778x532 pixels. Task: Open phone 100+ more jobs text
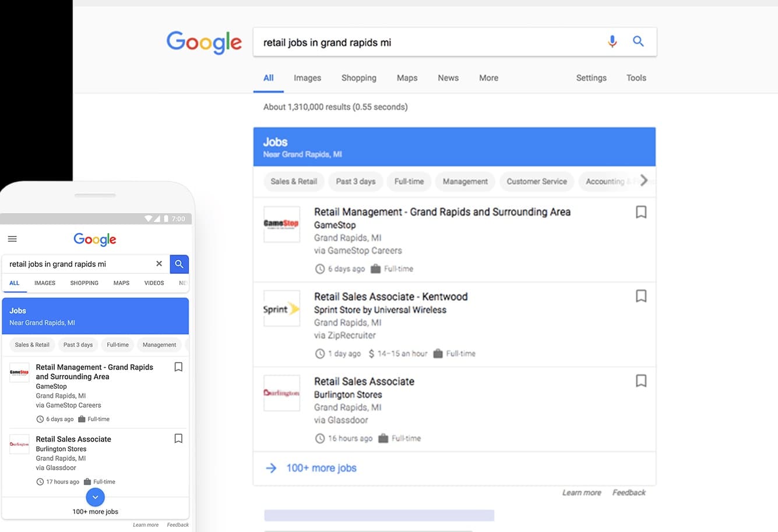pyautogui.click(x=96, y=512)
